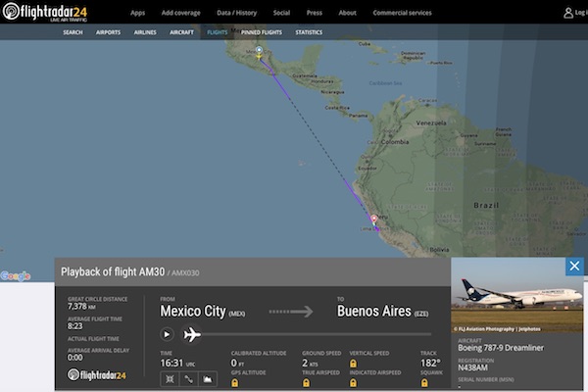Close the flight playback panel
Image resolution: width=588 pixels, height=392 pixels.
(x=574, y=267)
